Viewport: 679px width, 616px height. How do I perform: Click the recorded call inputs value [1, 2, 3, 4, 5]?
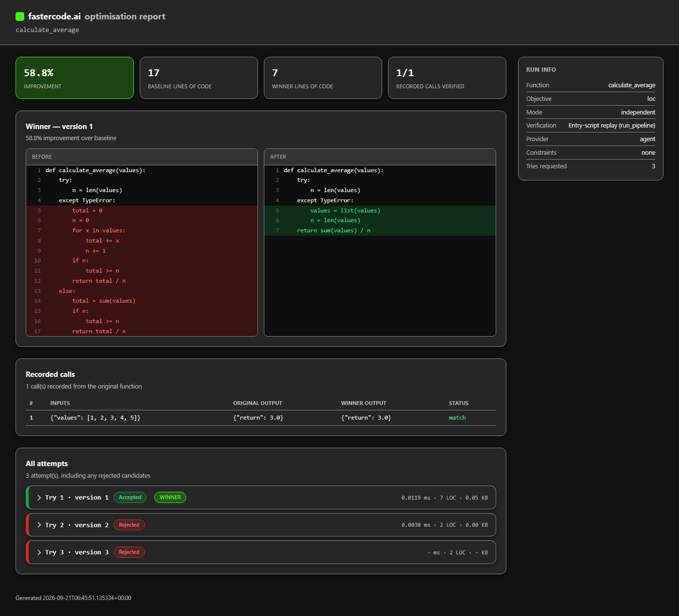(x=96, y=418)
